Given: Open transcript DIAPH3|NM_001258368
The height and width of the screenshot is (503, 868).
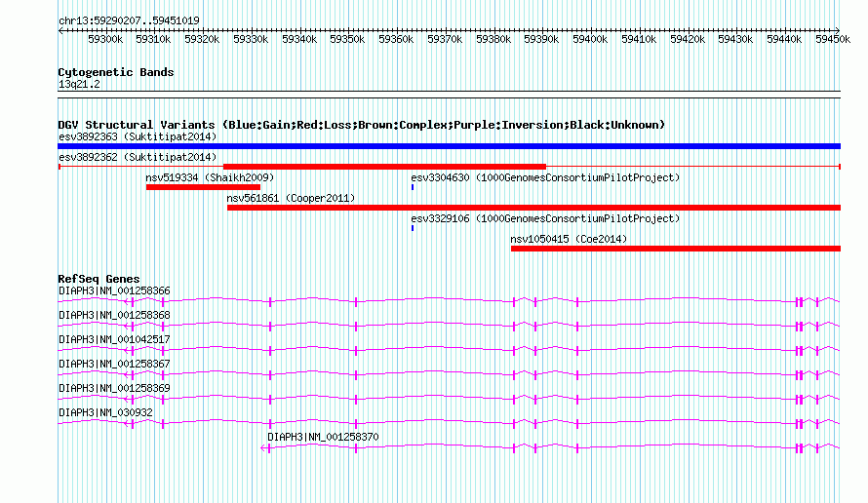Looking at the screenshot, I should (x=114, y=316).
